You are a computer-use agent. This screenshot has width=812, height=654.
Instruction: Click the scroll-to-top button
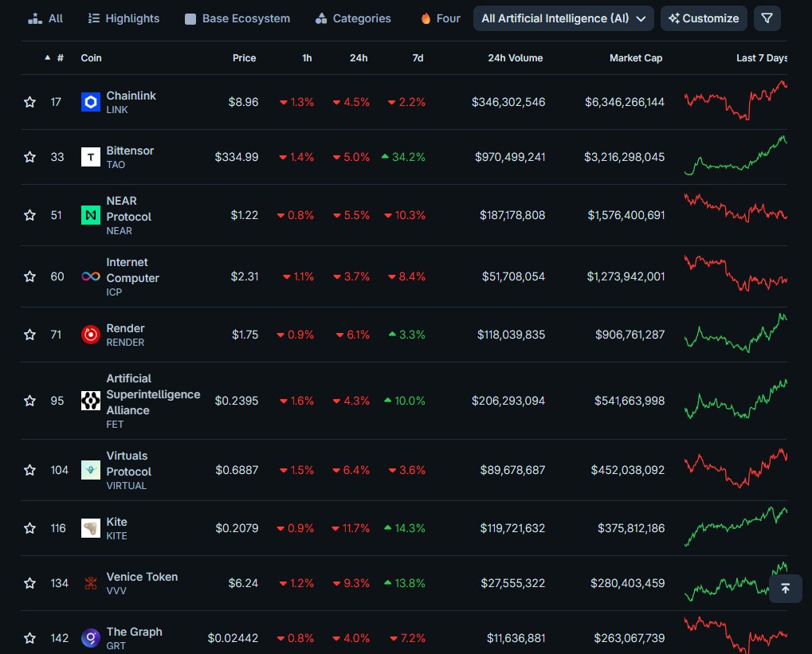(x=785, y=589)
